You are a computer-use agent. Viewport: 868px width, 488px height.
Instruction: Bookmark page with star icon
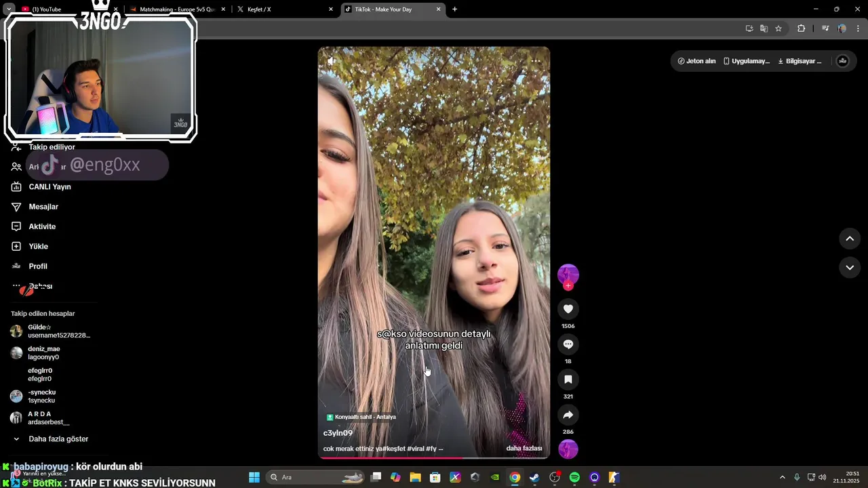point(778,28)
